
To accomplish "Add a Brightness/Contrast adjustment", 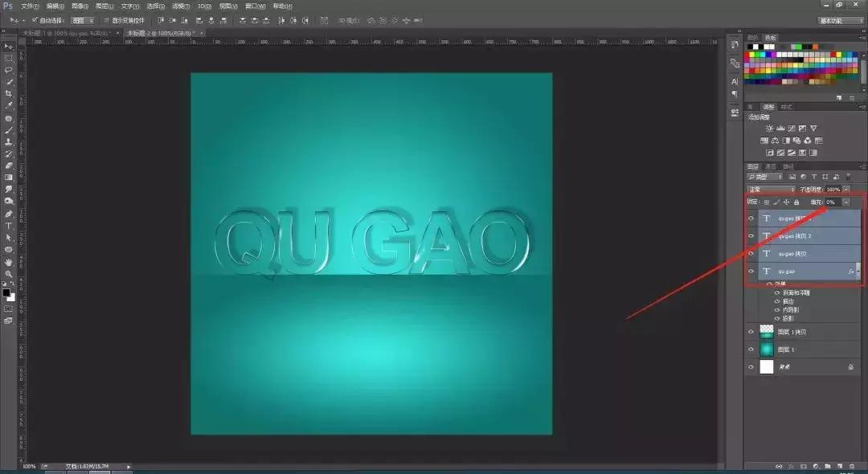I will tap(769, 129).
